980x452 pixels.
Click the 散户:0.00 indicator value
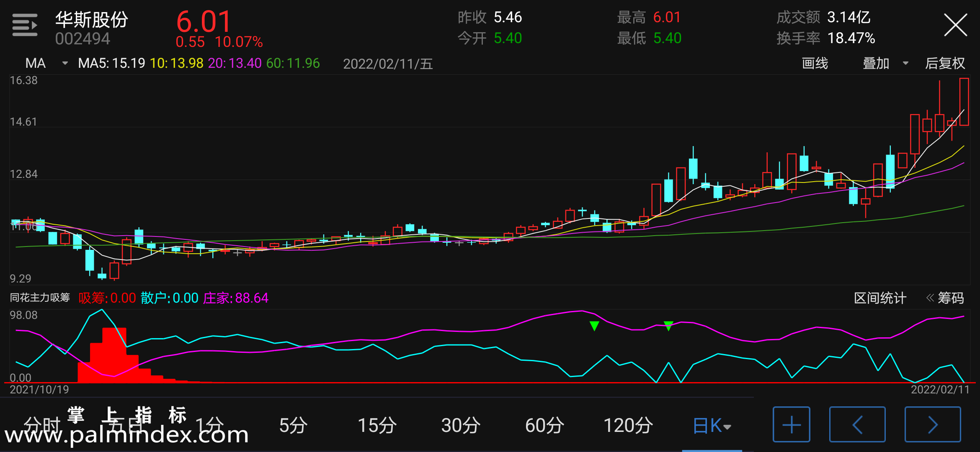point(169,298)
